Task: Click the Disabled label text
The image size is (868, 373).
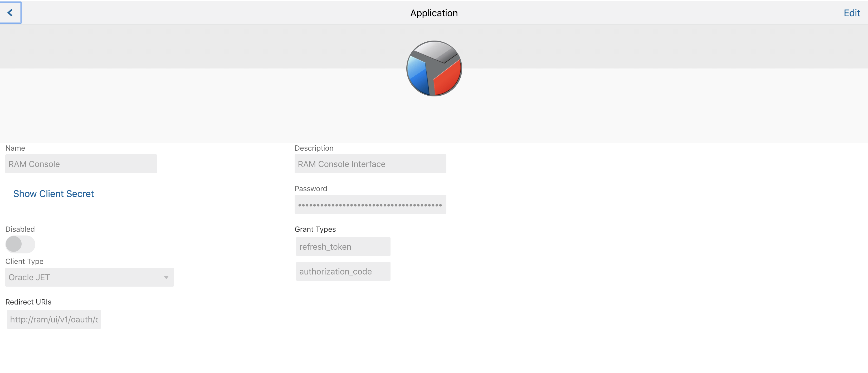Action: click(20, 229)
